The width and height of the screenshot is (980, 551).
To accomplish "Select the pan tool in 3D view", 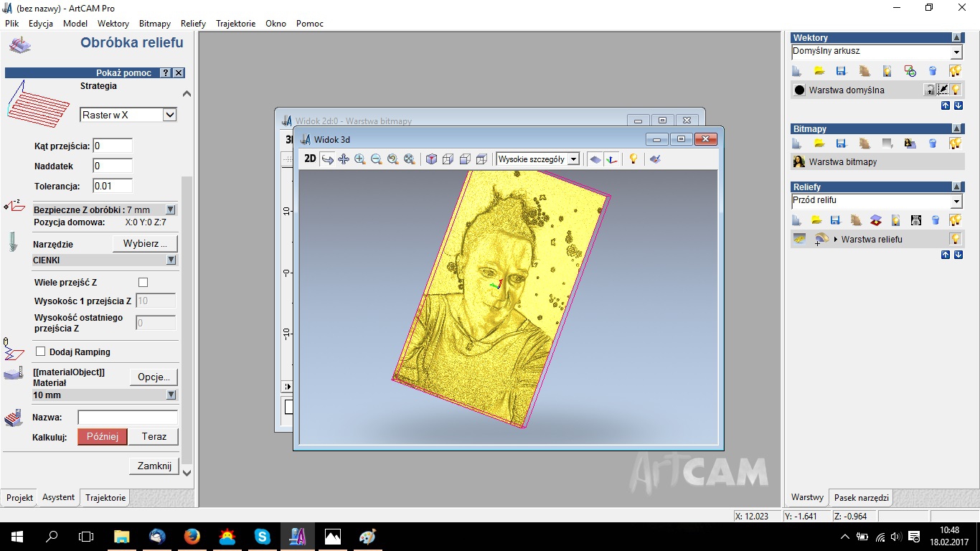I will [344, 159].
